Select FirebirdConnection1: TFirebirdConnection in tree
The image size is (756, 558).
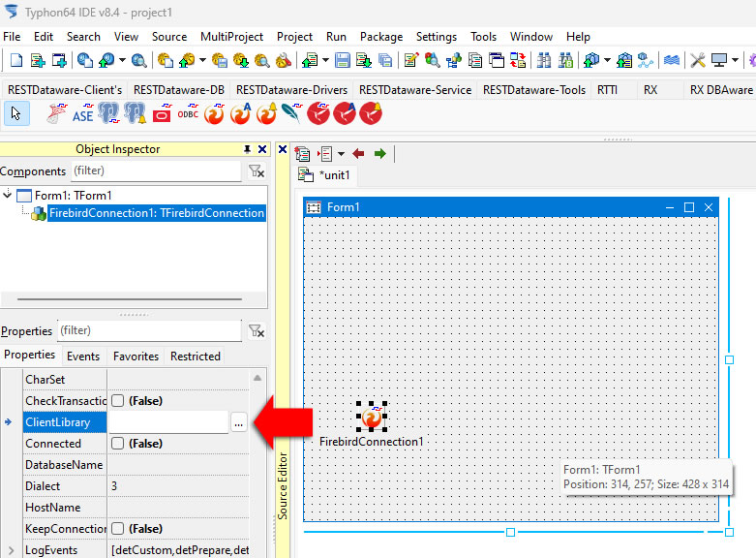pos(156,213)
